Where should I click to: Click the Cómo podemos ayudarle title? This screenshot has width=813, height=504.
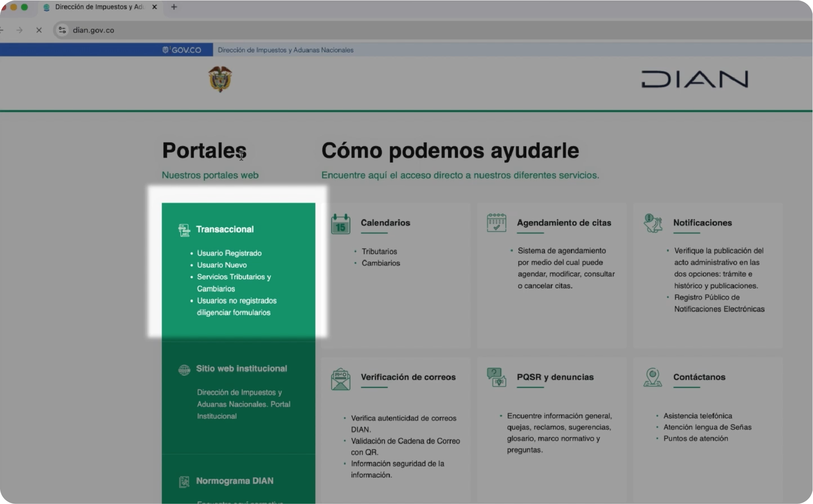coord(450,150)
